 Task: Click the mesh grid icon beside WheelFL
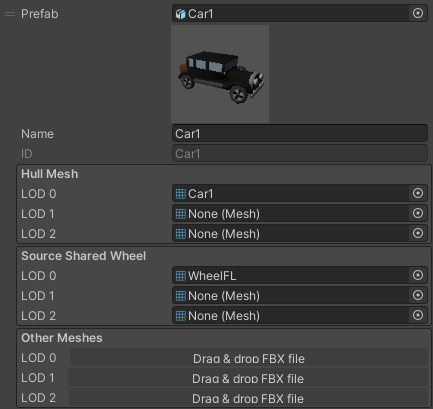click(180, 276)
